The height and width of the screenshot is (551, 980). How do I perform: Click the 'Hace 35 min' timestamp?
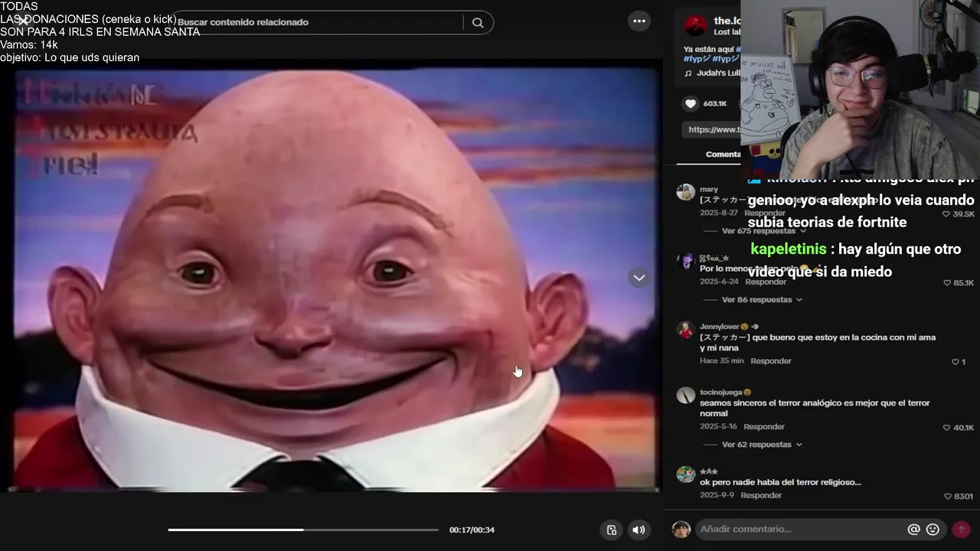721,361
